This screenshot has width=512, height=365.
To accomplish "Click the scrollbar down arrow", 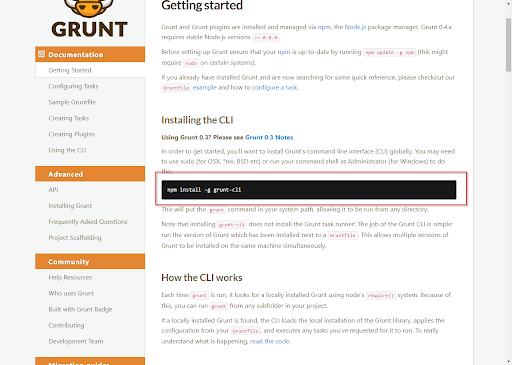I will click(508, 361).
